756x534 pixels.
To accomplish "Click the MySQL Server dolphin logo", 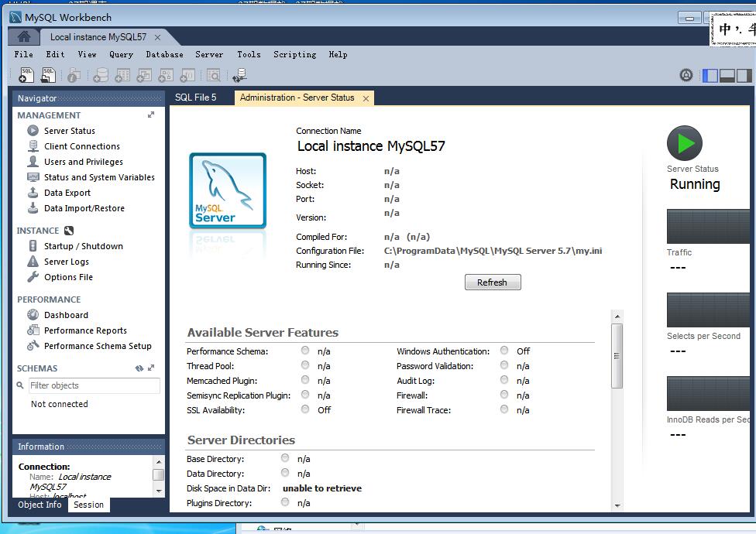I will (228, 190).
